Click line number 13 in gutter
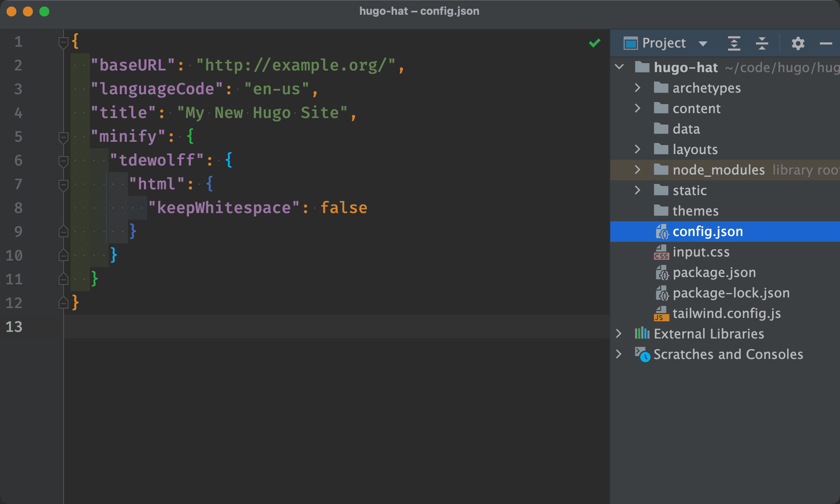The image size is (840, 504). tap(14, 327)
